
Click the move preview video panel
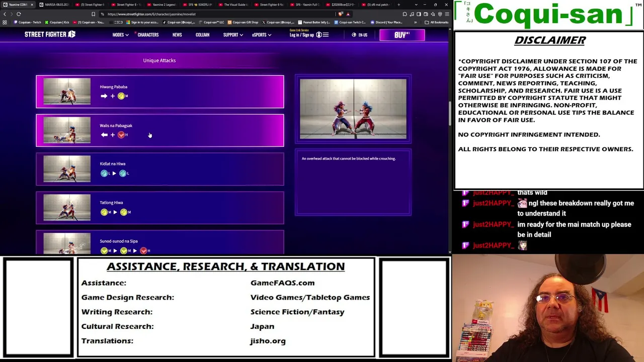[353, 109]
